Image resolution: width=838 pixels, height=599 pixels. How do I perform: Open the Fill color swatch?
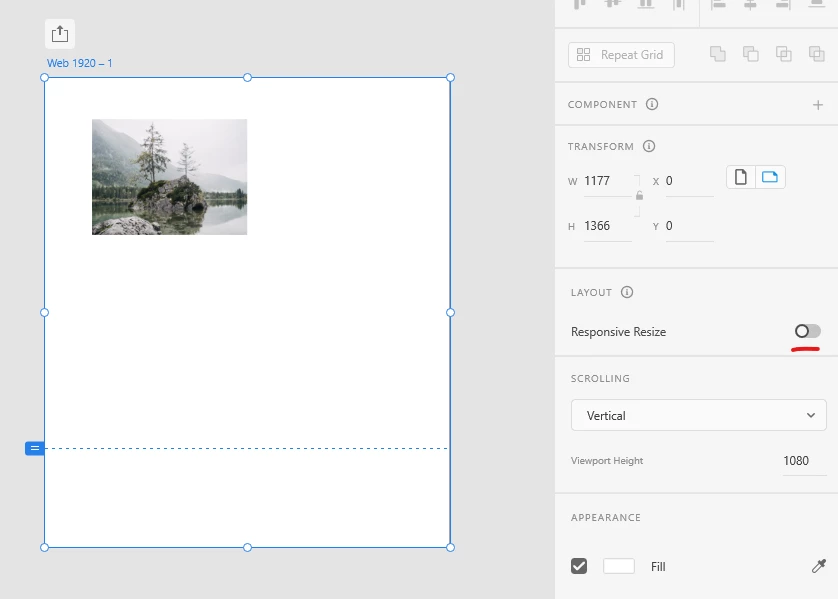click(x=619, y=566)
